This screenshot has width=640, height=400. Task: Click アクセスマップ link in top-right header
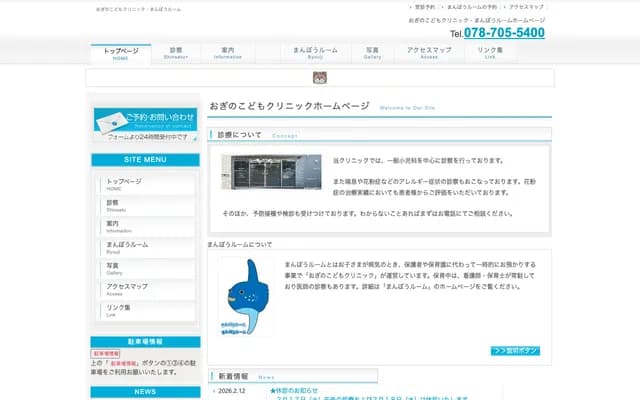(x=526, y=7)
